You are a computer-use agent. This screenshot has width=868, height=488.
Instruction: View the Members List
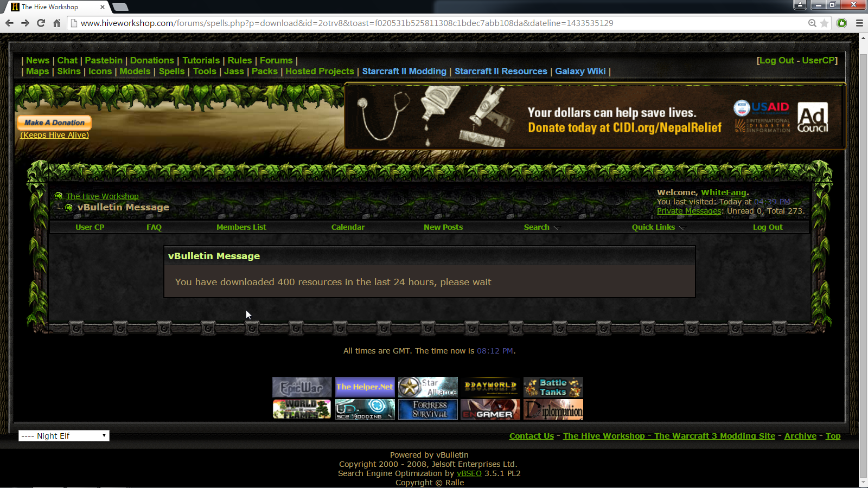pyautogui.click(x=241, y=227)
